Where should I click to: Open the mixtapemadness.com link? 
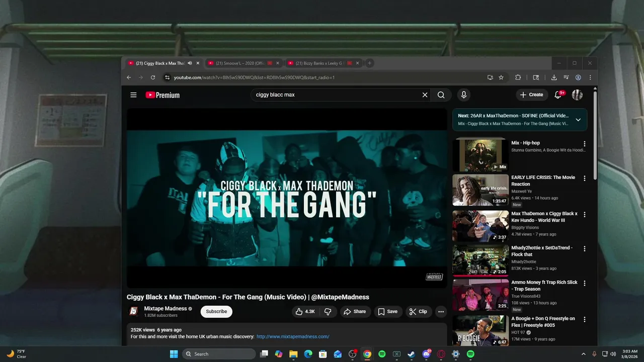tap(293, 337)
